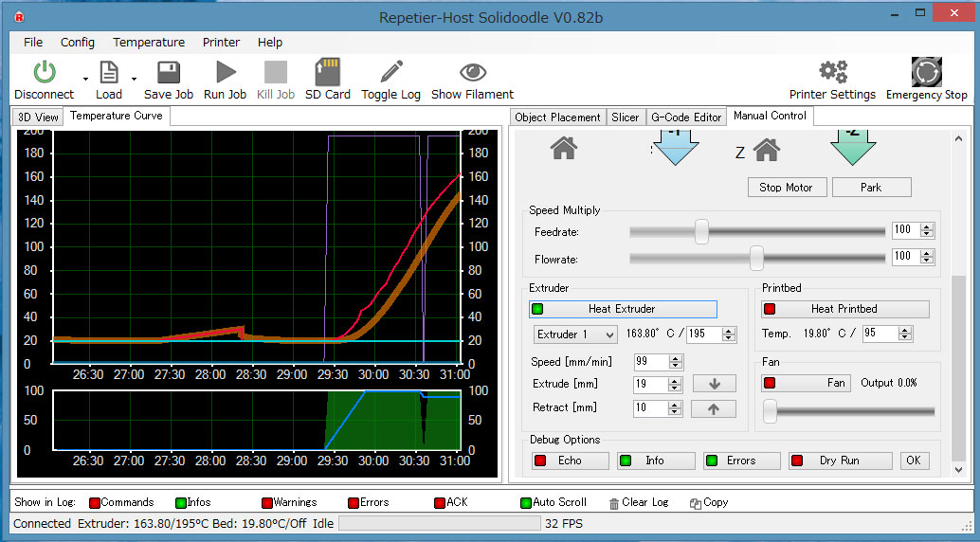The image size is (980, 542).
Task: Toggle Warnings in log filter
Action: pyautogui.click(x=289, y=502)
